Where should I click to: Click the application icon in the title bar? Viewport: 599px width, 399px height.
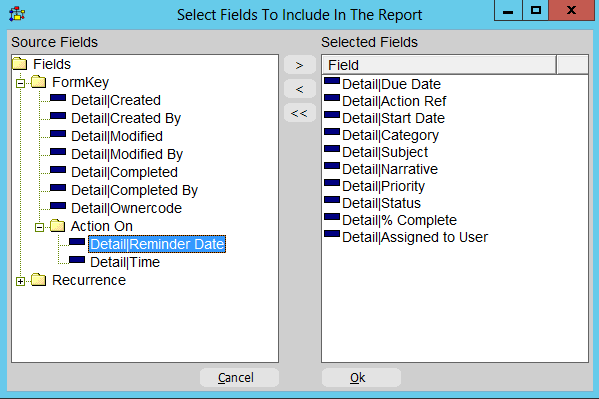pyautogui.click(x=17, y=15)
